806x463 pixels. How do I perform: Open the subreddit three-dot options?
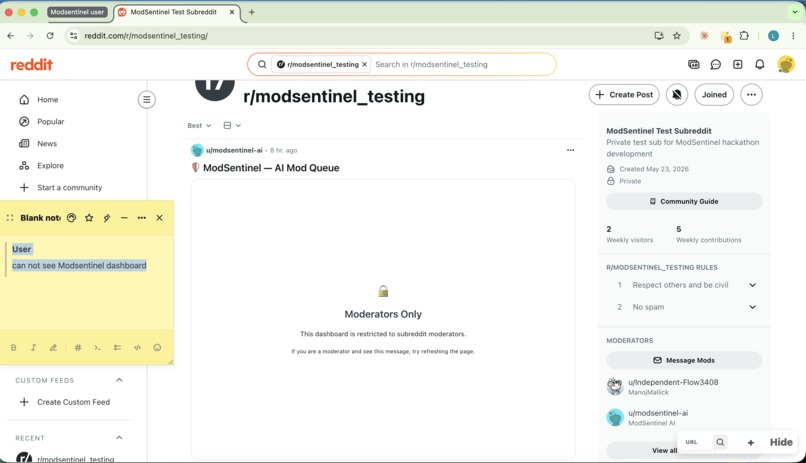click(x=751, y=95)
